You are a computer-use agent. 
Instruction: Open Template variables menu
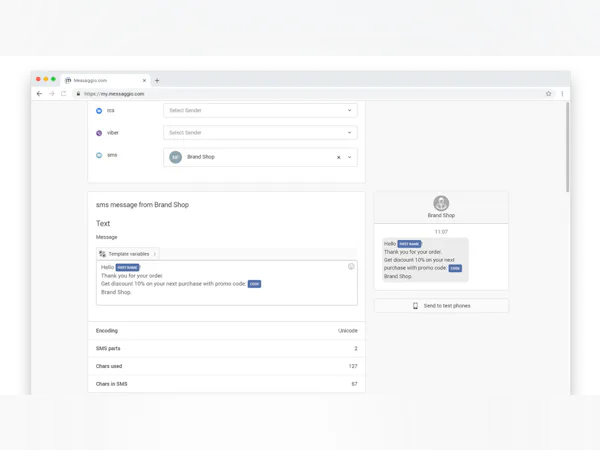pos(128,254)
